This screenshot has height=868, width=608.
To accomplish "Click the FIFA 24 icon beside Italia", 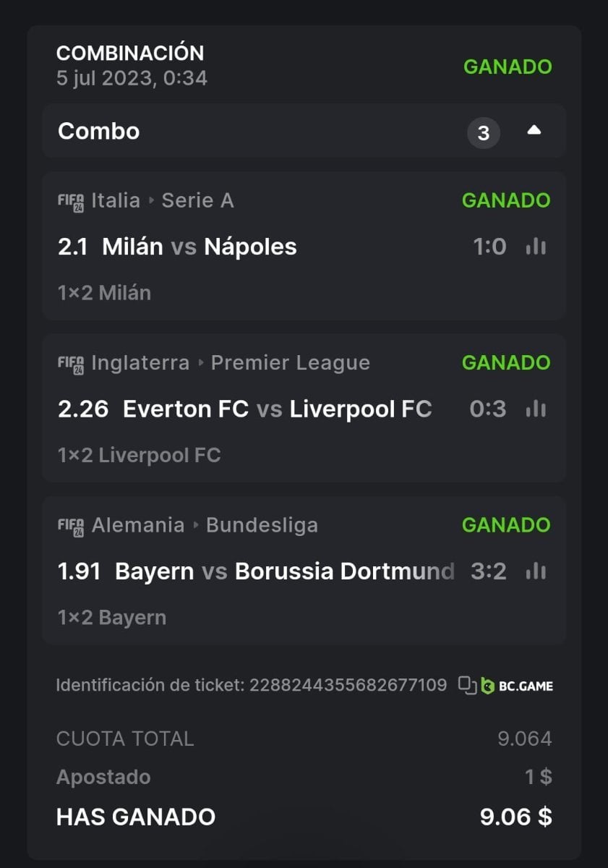I will 71,201.
